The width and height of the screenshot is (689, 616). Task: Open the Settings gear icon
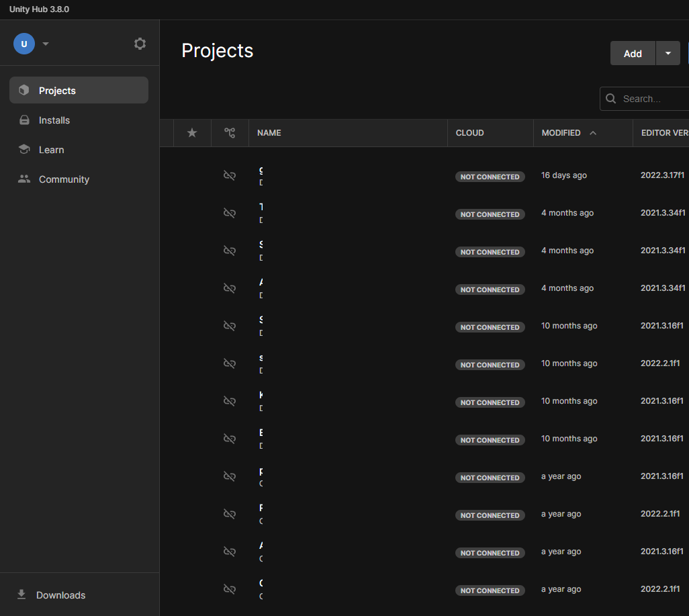pos(140,44)
